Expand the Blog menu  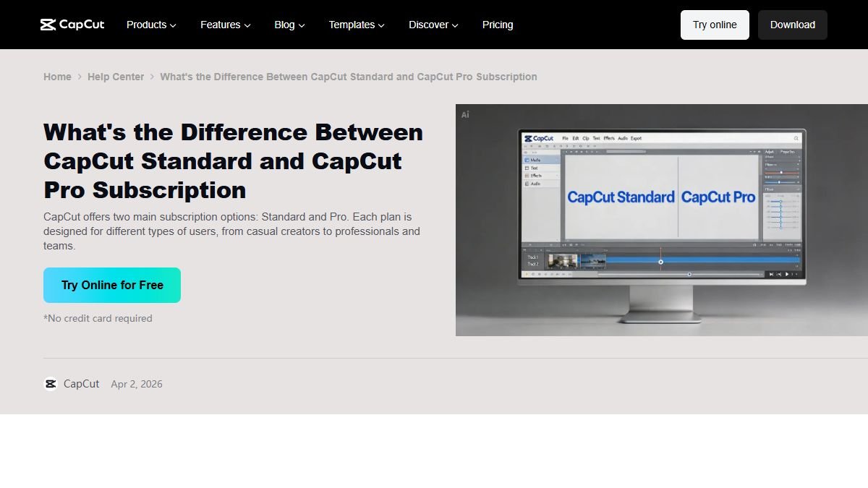290,25
